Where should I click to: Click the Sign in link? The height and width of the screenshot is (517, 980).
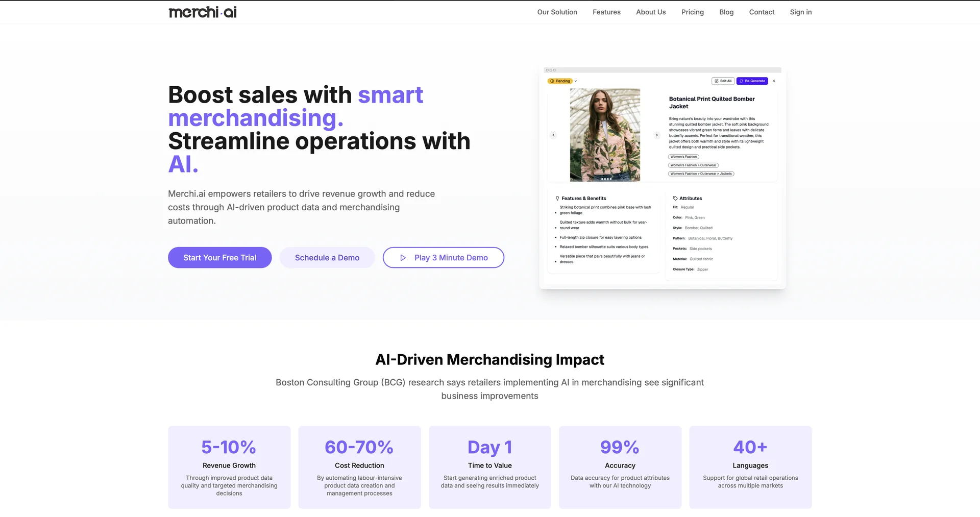[x=800, y=12]
